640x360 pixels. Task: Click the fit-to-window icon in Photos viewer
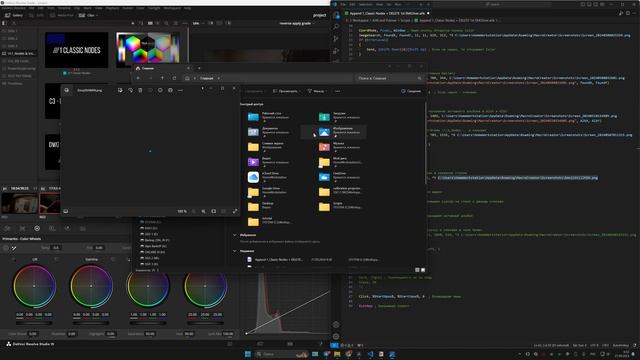(213, 211)
